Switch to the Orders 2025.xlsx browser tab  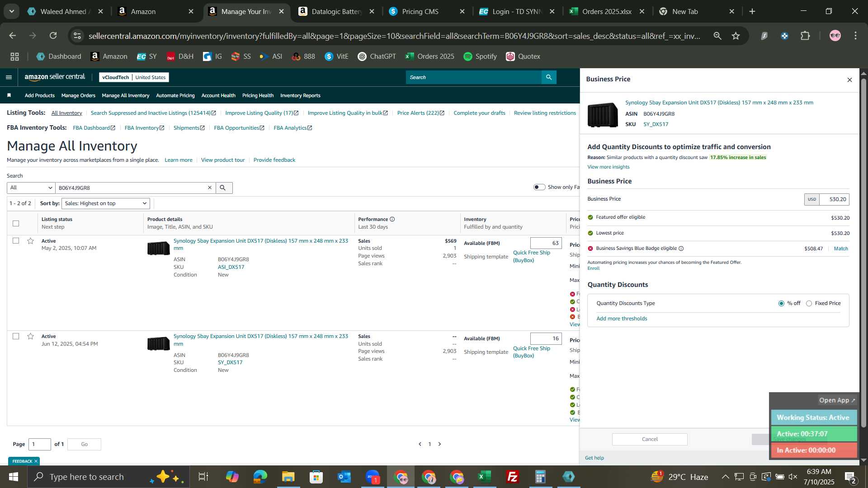[x=608, y=11]
